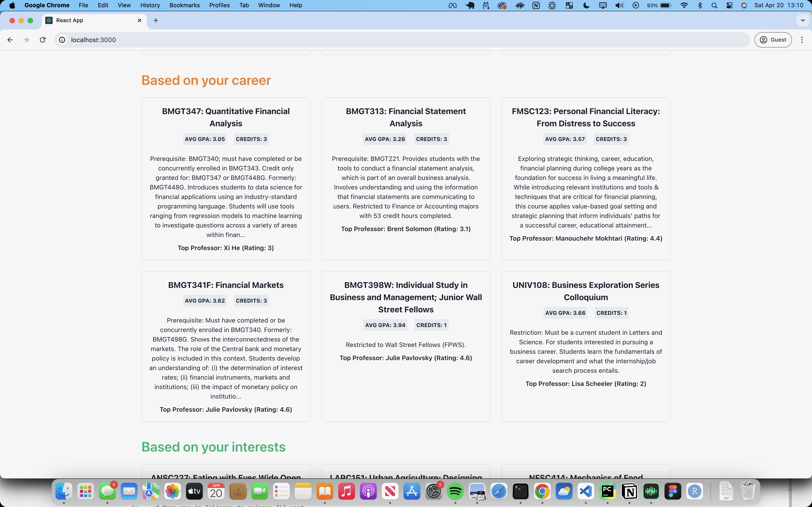Viewport: 812px width, 507px height.
Task: Open PyCharm from the dock
Action: [608, 492]
